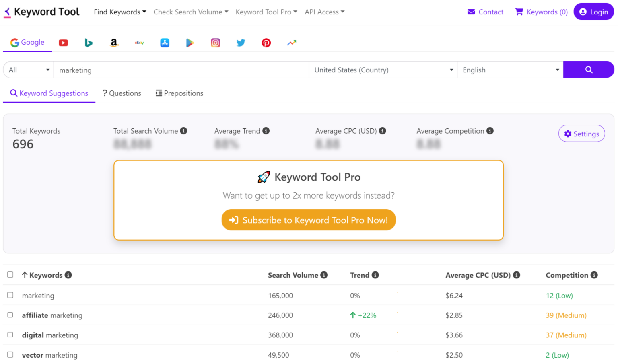Click Subscribe to Keyword Tool Pro Now

point(308,220)
